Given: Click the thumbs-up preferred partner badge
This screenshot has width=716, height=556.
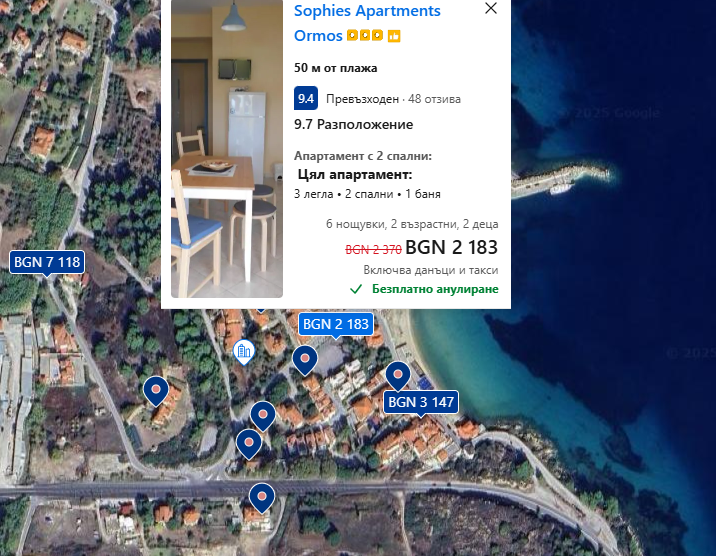Looking at the screenshot, I should tap(394, 36).
